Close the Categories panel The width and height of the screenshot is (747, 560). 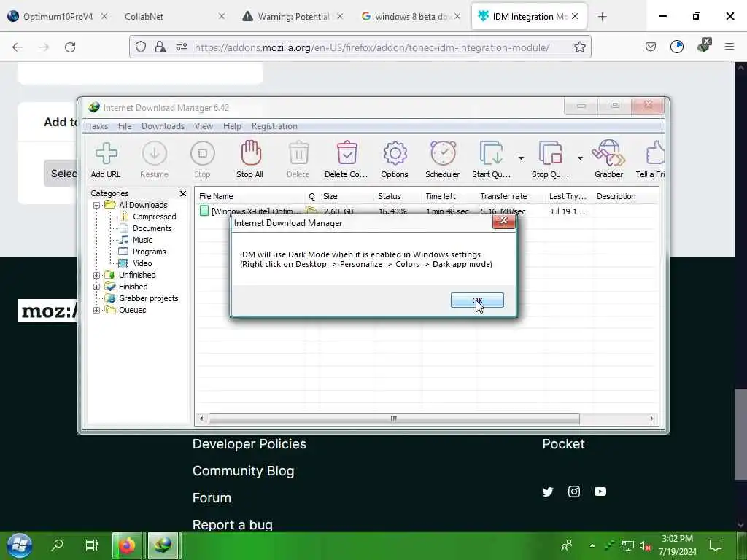183,193
